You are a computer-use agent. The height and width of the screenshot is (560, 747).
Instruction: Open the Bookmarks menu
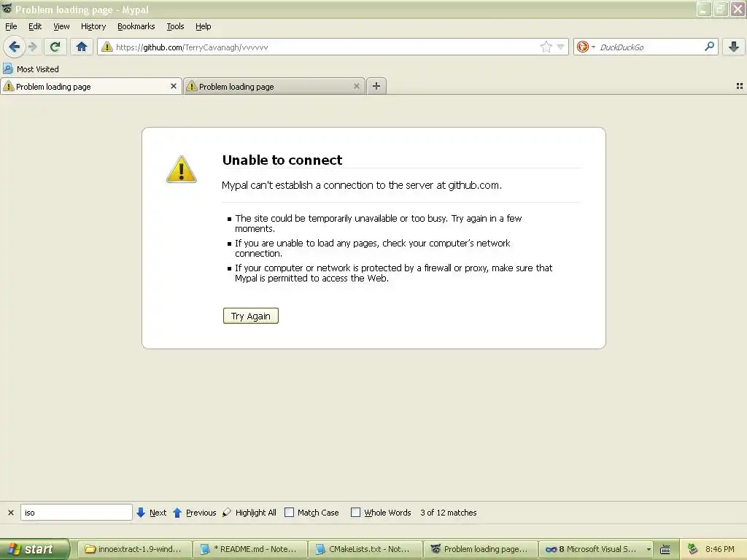136,26
